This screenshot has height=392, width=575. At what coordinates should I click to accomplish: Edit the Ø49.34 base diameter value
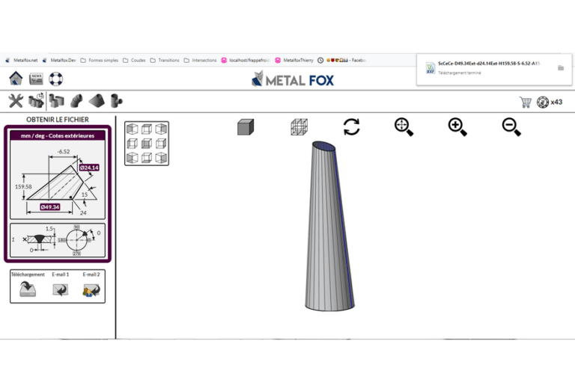(x=50, y=207)
